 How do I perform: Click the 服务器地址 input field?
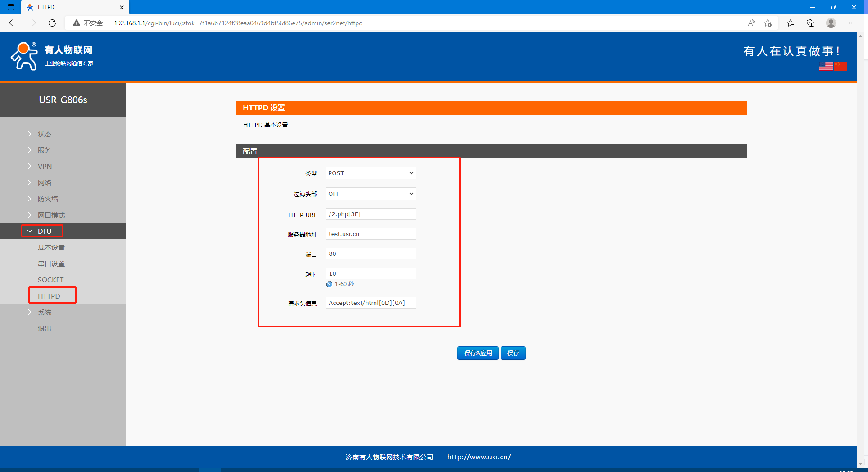[x=371, y=234]
